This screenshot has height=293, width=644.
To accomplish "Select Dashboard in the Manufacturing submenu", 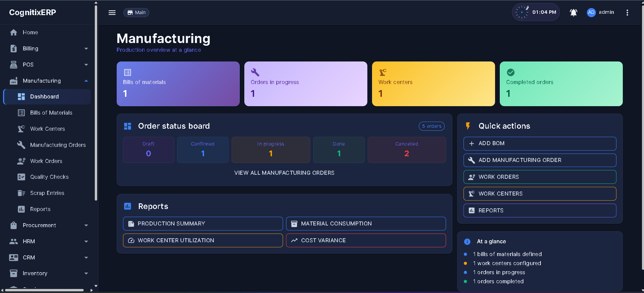I will pos(47,97).
